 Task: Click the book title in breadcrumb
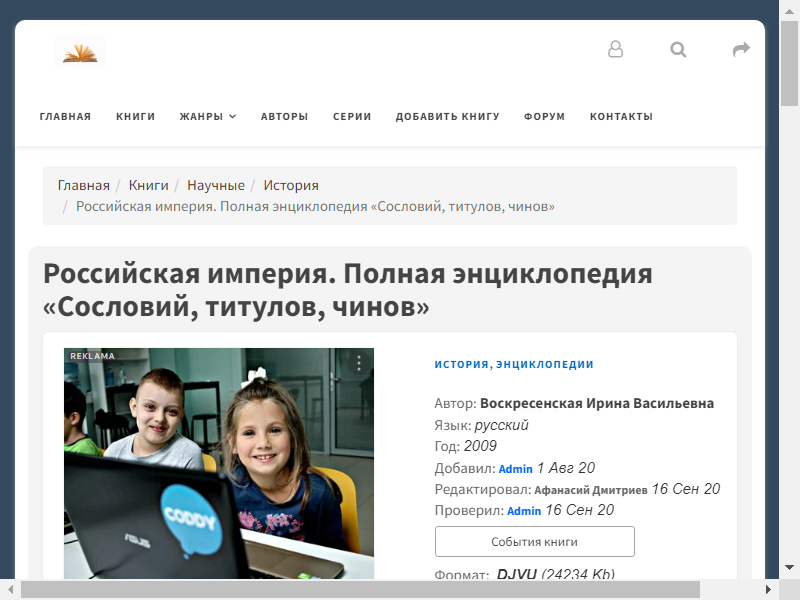coord(315,207)
